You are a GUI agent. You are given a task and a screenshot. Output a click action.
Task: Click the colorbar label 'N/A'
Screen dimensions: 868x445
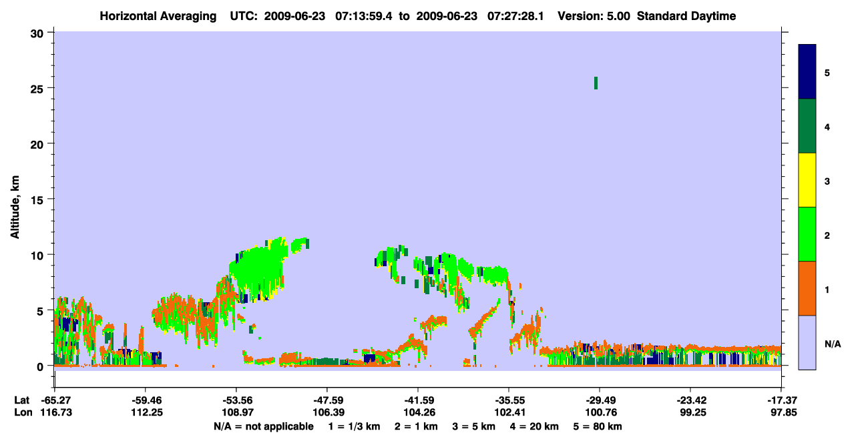tap(833, 344)
